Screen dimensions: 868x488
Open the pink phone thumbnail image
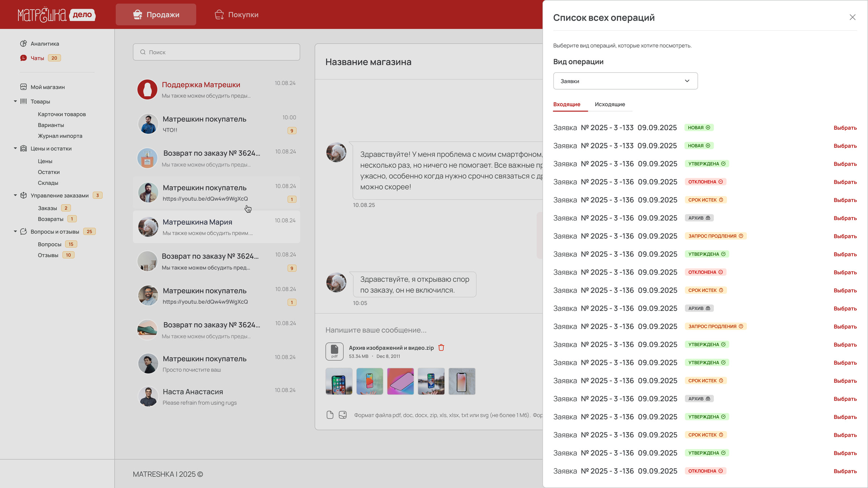click(x=400, y=381)
